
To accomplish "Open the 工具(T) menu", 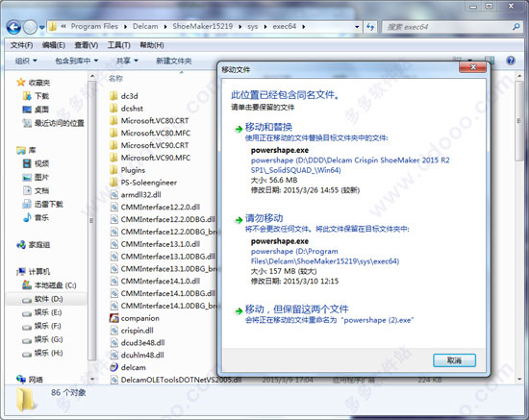I will (118, 45).
